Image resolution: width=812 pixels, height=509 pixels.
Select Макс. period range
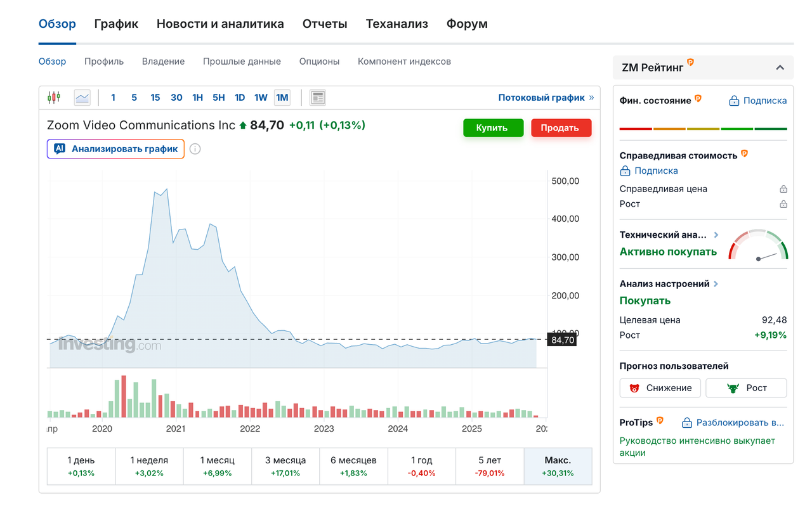(x=558, y=467)
